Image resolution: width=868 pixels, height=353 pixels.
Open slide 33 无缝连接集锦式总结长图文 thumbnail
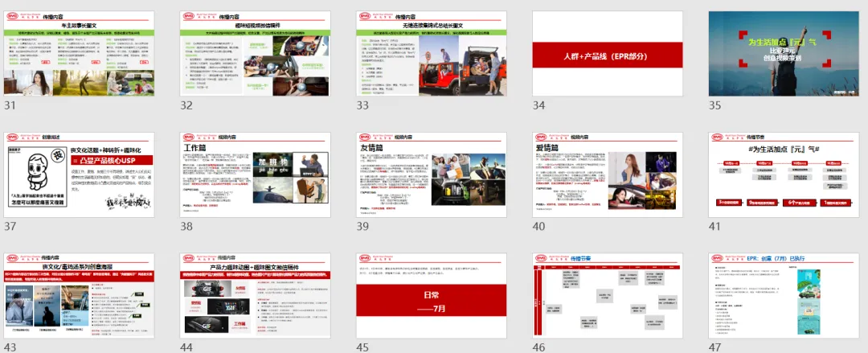tap(432, 54)
